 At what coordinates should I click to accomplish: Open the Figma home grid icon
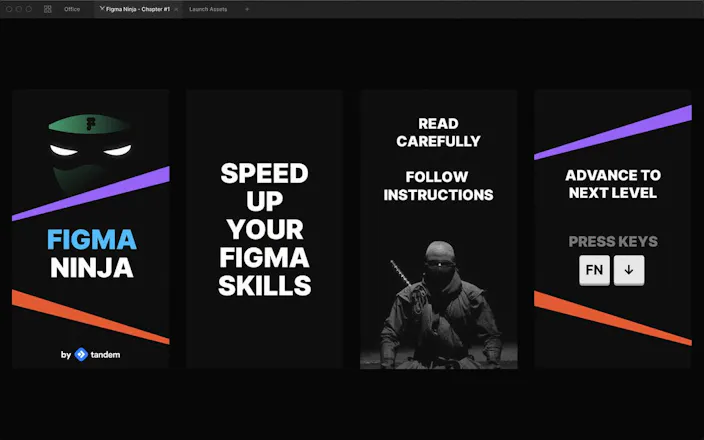[x=48, y=9]
